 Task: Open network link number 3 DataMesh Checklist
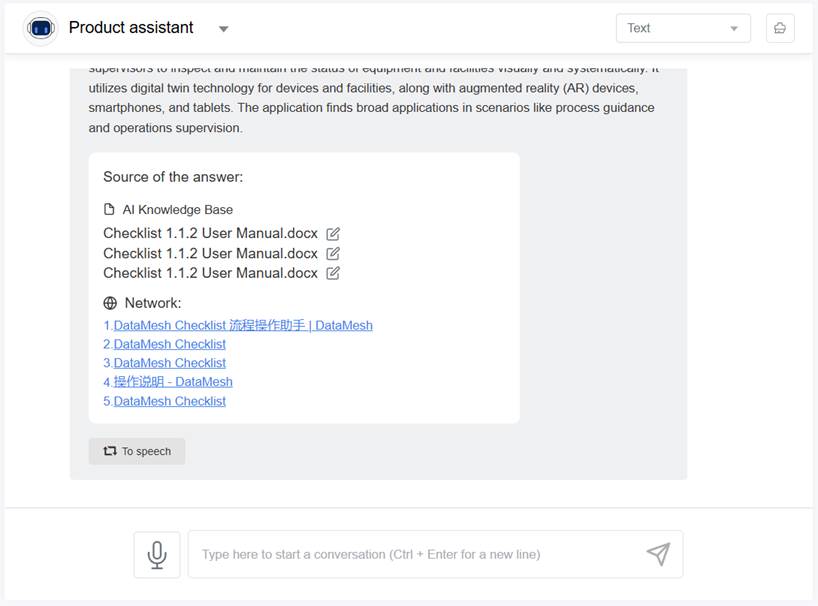(x=170, y=363)
